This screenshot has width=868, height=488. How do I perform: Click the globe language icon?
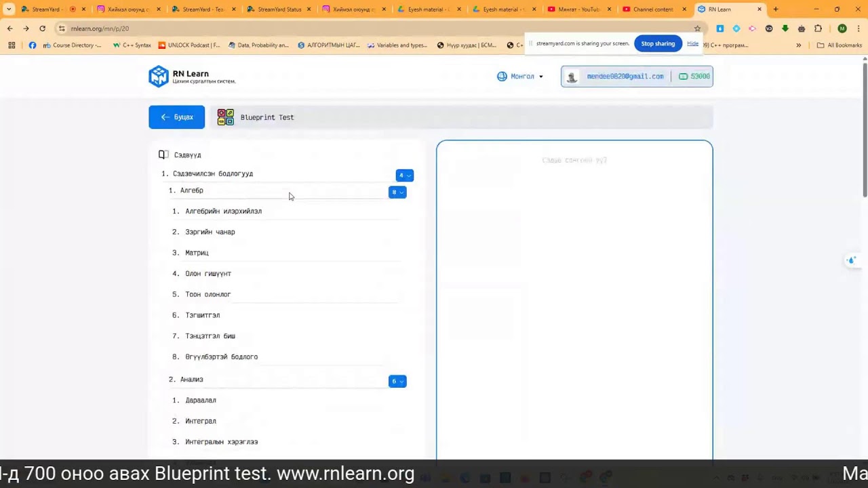[502, 77]
